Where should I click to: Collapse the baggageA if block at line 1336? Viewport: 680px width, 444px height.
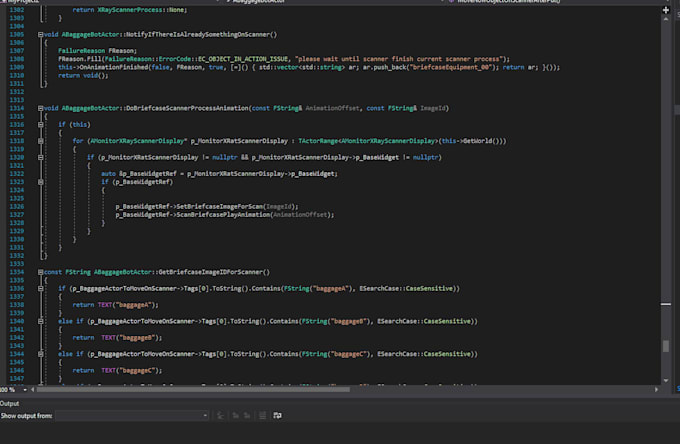(x=40, y=288)
